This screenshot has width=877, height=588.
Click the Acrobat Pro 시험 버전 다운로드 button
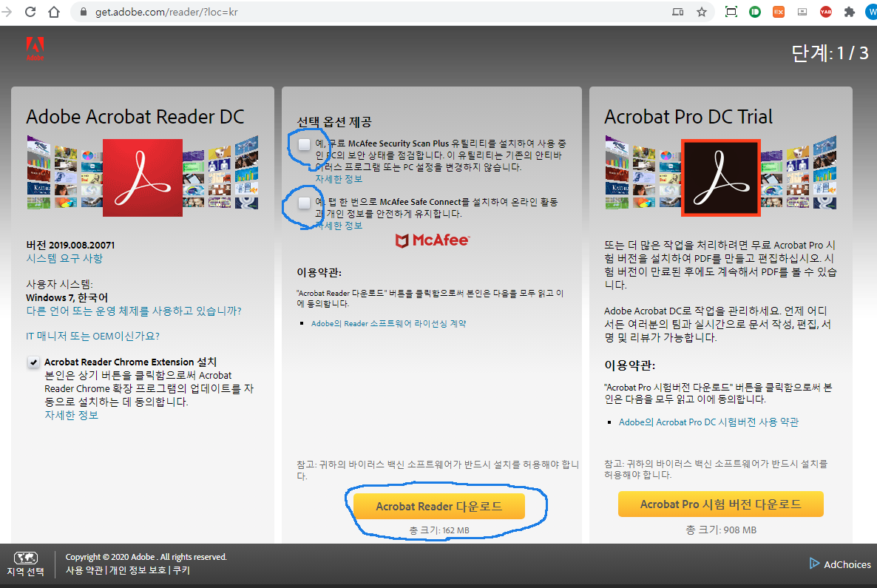tap(720, 504)
